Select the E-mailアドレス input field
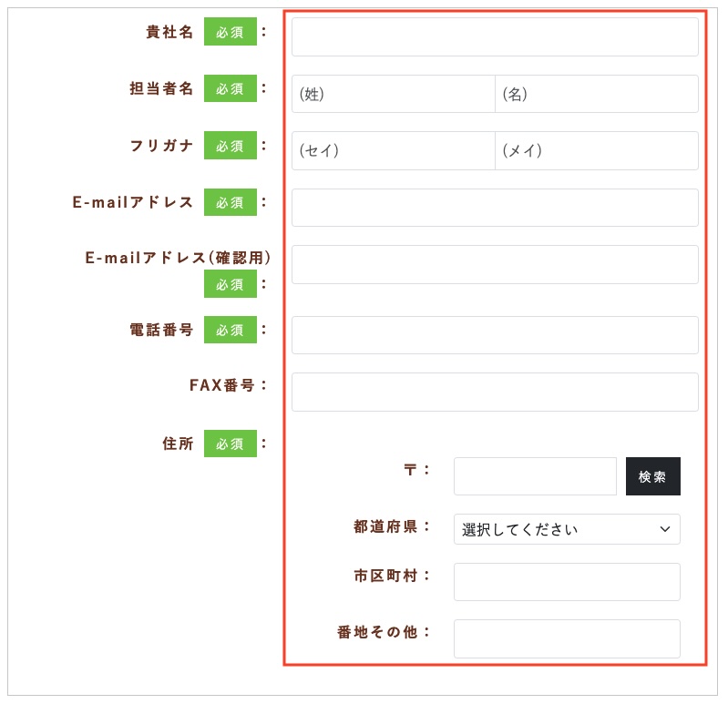728x704 pixels. [495, 208]
